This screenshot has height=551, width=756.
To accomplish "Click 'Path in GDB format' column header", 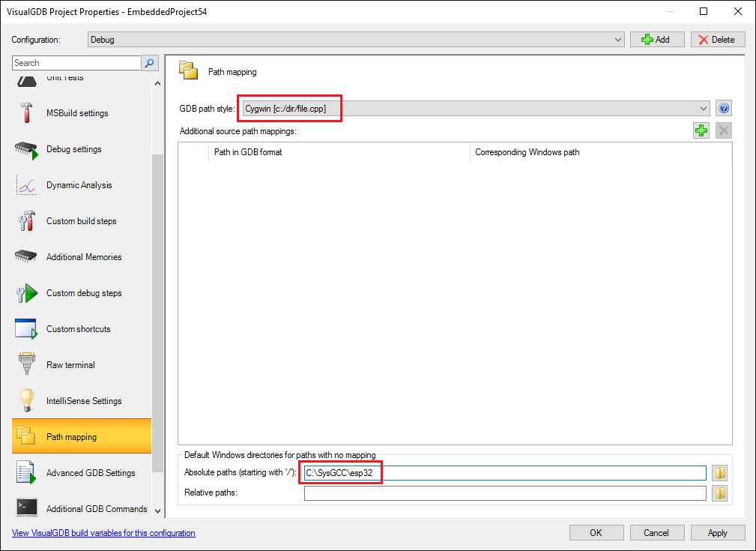I will pyautogui.click(x=339, y=152).
